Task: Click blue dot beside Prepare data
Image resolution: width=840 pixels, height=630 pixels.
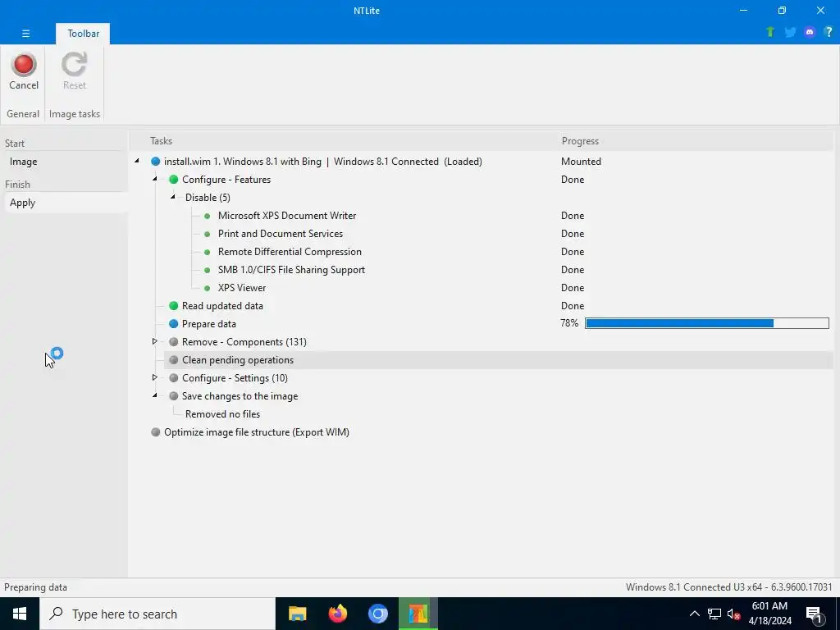Action: [174, 323]
